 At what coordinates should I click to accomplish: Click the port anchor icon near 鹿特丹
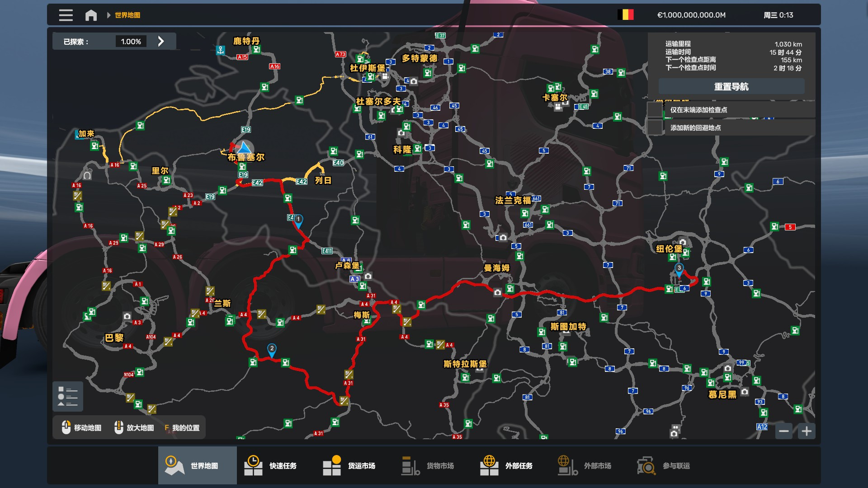point(221,50)
